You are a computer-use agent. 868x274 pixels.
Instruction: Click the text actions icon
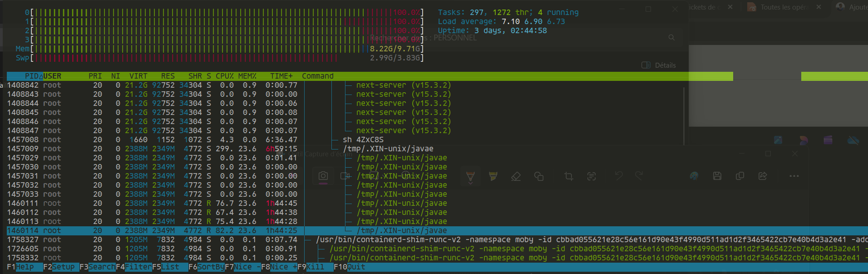click(x=591, y=176)
